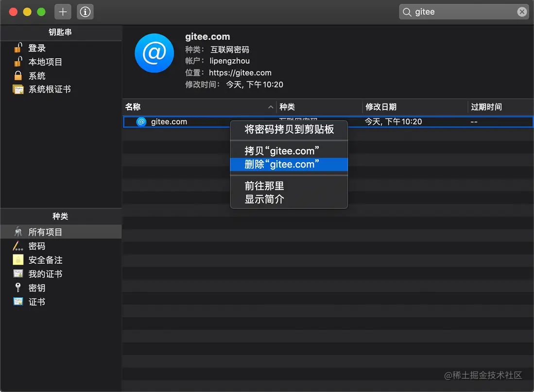Click the plus add-item toolbar button
534x392 pixels.
point(63,12)
